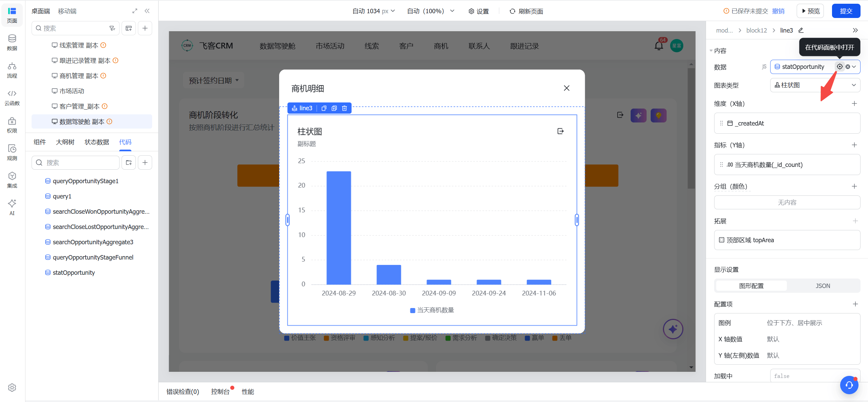The width and height of the screenshot is (868, 402).
Task: Click the 加载中 false input field
Action: (815, 376)
